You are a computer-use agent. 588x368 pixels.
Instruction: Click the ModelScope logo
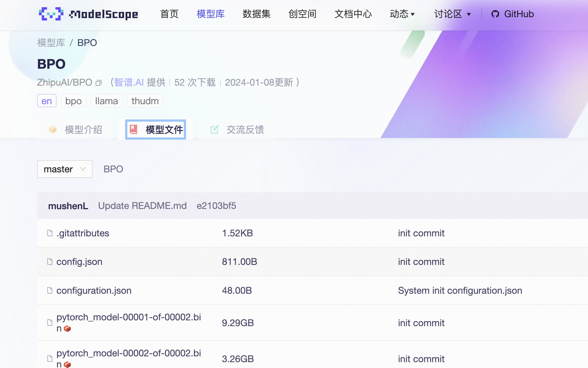pyautogui.click(x=88, y=14)
